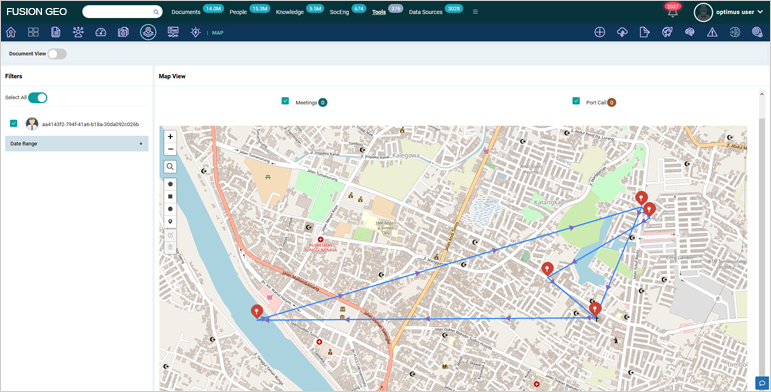The height and width of the screenshot is (392, 771).
Task: Click the delete layers trash tool
Action: click(x=170, y=247)
